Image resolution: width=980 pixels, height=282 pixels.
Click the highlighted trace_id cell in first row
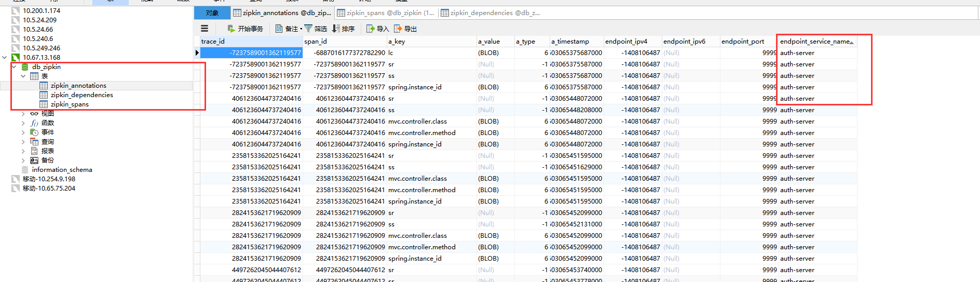point(251,52)
